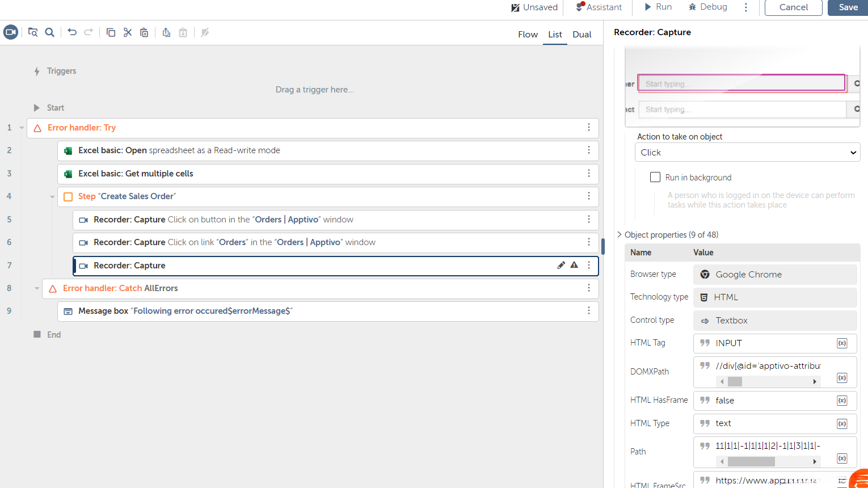Image resolution: width=868 pixels, height=488 pixels.
Task: Click the magnifying glass search icon
Action: [x=50, y=32]
